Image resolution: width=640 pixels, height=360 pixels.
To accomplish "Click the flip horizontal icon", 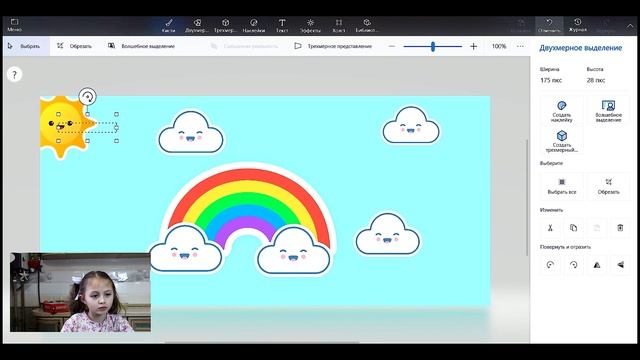I will pos(597,264).
